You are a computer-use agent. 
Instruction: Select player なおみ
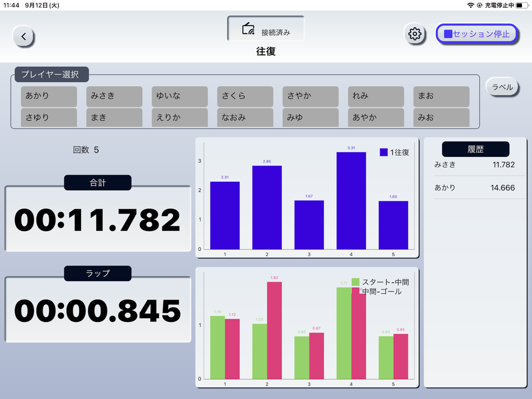tap(245, 118)
